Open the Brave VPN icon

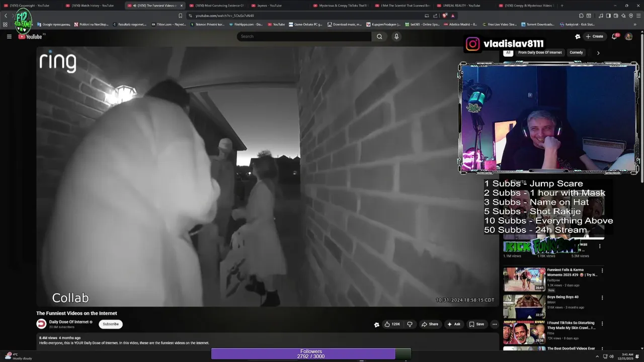pos(631,16)
